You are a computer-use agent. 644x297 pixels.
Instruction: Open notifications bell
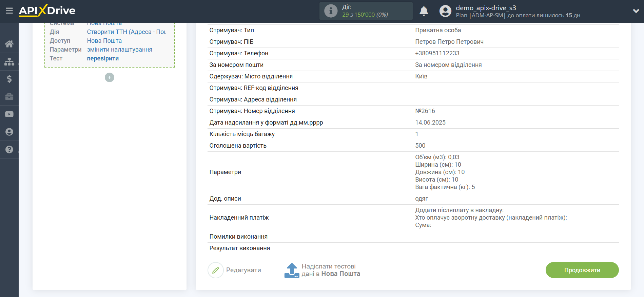[424, 11]
